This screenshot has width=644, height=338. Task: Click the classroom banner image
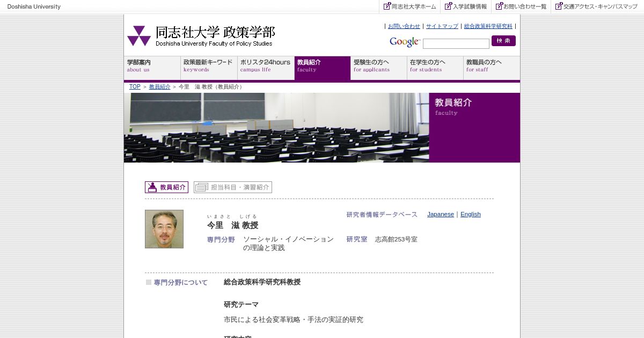(x=276, y=128)
